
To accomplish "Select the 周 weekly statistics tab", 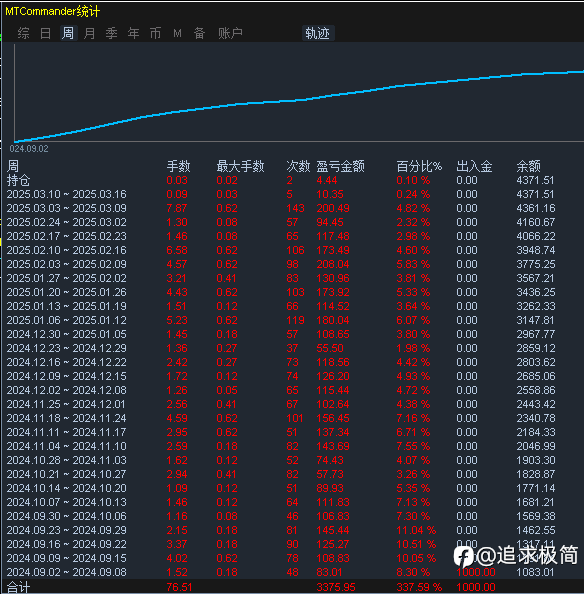I will point(68,33).
